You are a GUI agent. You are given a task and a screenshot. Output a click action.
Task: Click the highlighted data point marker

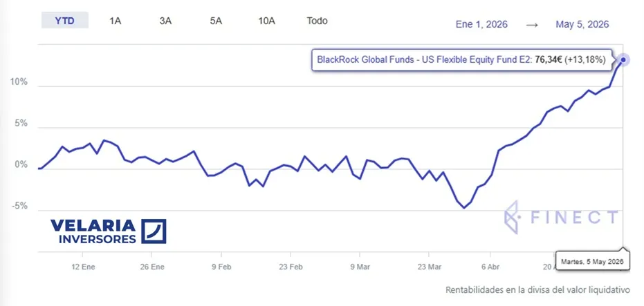pyautogui.click(x=623, y=60)
